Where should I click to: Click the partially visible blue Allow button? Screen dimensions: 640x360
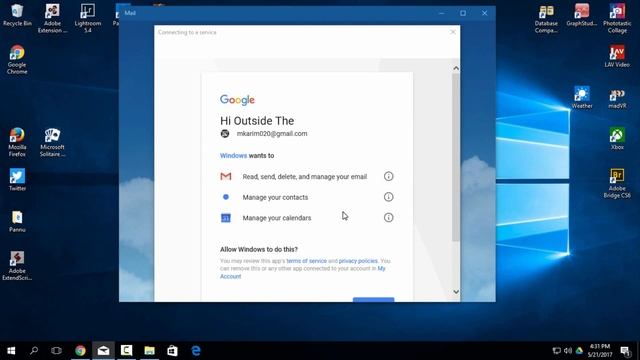click(x=373, y=300)
